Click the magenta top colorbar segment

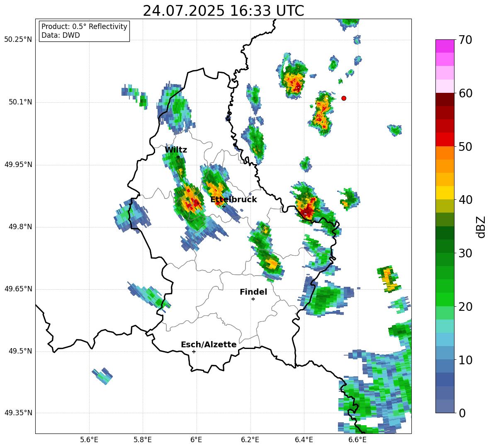pyautogui.click(x=445, y=46)
